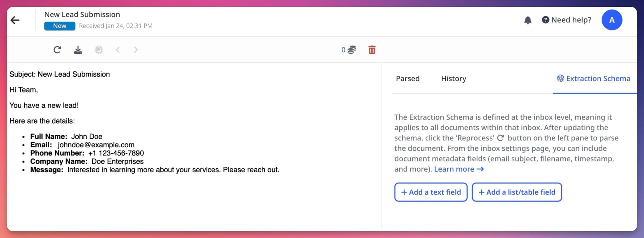Image resolution: width=644 pixels, height=238 pixels.
Task: Delete the document with the trash icon
Action: [x=372, y=50]
